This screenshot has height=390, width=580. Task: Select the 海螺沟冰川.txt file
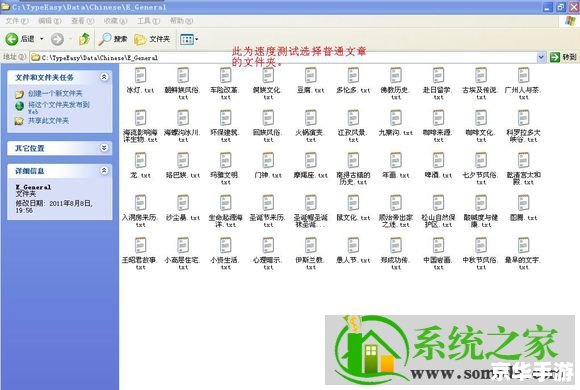(183, 126)
